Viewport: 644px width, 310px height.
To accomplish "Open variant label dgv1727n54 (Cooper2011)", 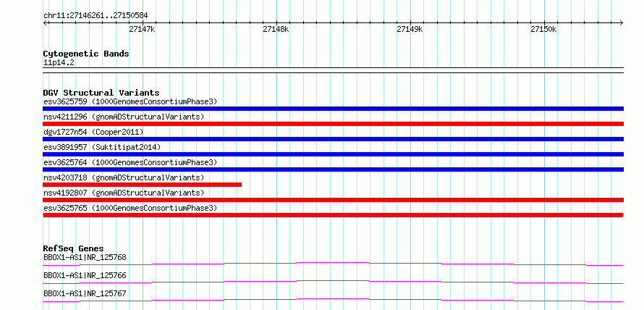I will (93, 132).
